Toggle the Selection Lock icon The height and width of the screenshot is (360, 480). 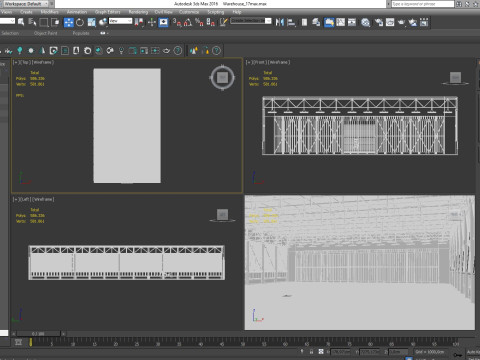[311, 352]
